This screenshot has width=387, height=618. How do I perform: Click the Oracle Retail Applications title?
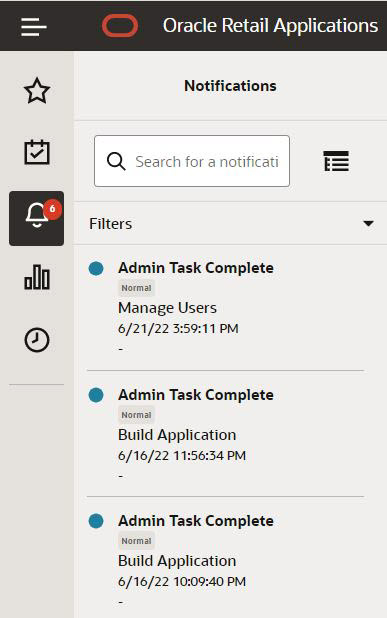270,26
